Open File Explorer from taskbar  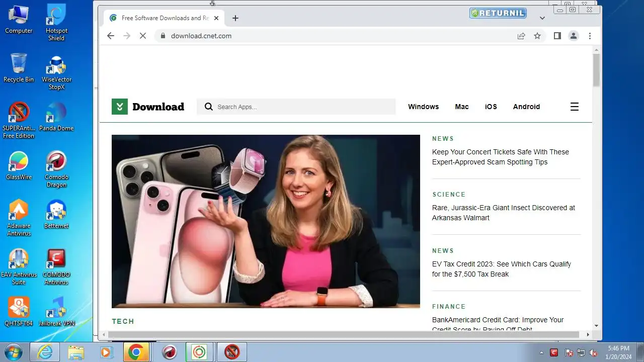(76, 352)
